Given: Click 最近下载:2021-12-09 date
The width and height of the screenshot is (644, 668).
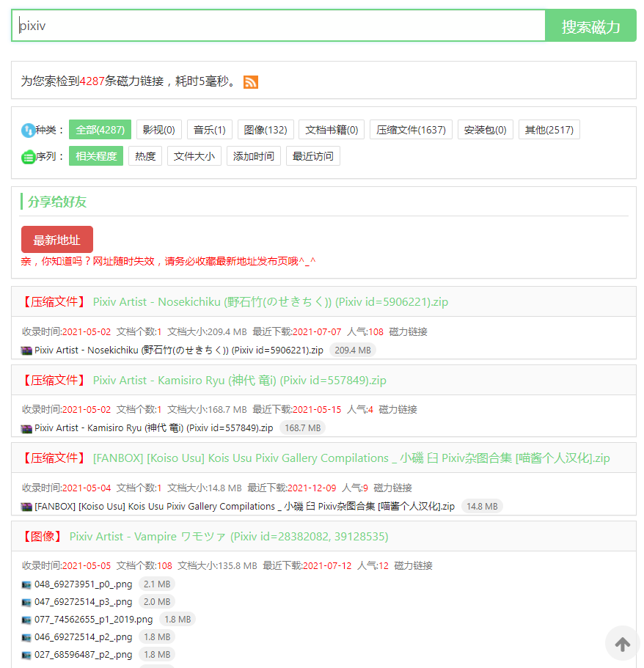Looking at the screenshot, I should coord(291,488).
